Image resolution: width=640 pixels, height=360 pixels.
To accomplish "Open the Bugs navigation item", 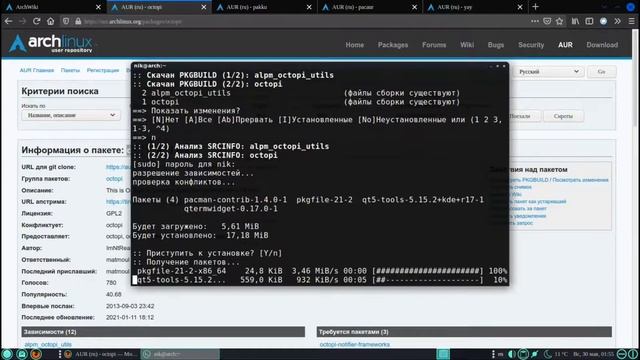I will click(x=496, y=45).
